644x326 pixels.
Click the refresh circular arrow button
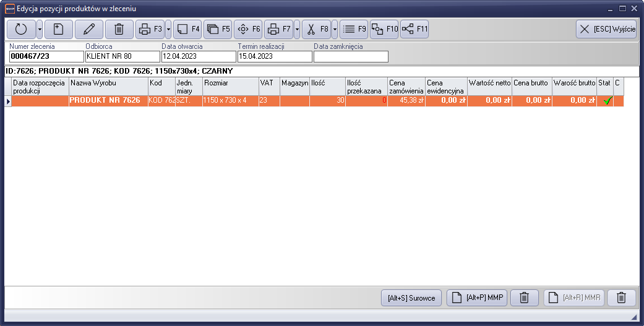[x=21, y=29]
